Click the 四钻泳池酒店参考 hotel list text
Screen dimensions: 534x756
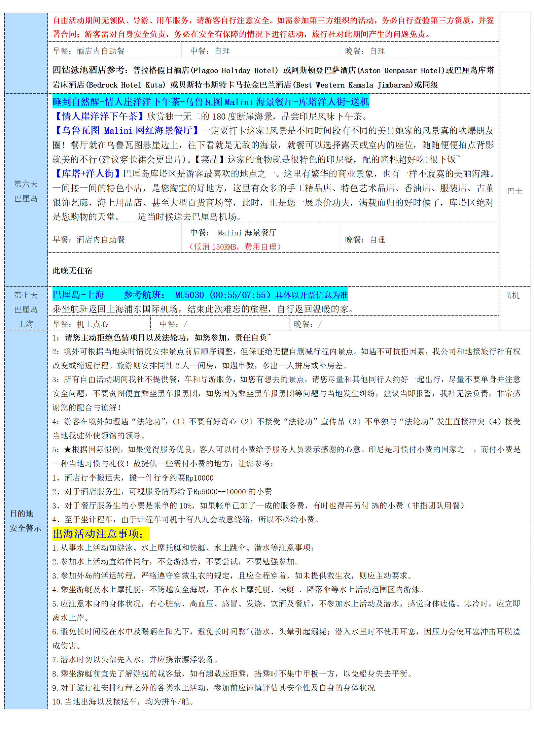click(x=273, y=77)
